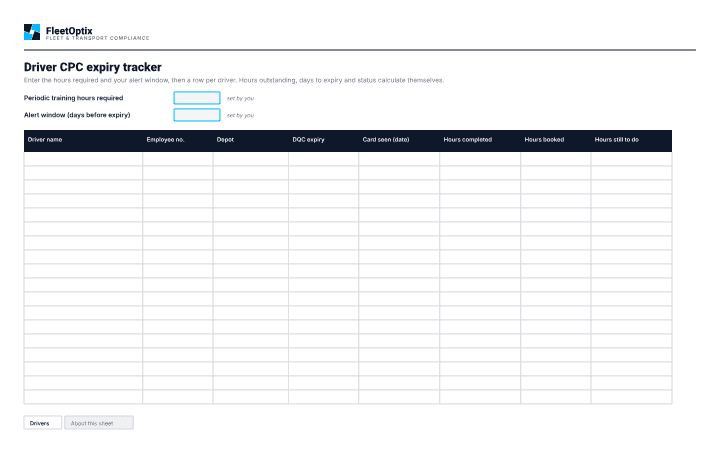The image size is (720, 450).
Task: Click the Periodic training hours required label
Action: tap(73, 98)
